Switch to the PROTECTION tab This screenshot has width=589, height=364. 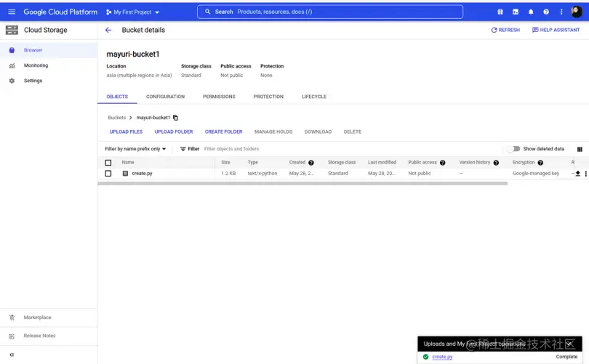268,97
